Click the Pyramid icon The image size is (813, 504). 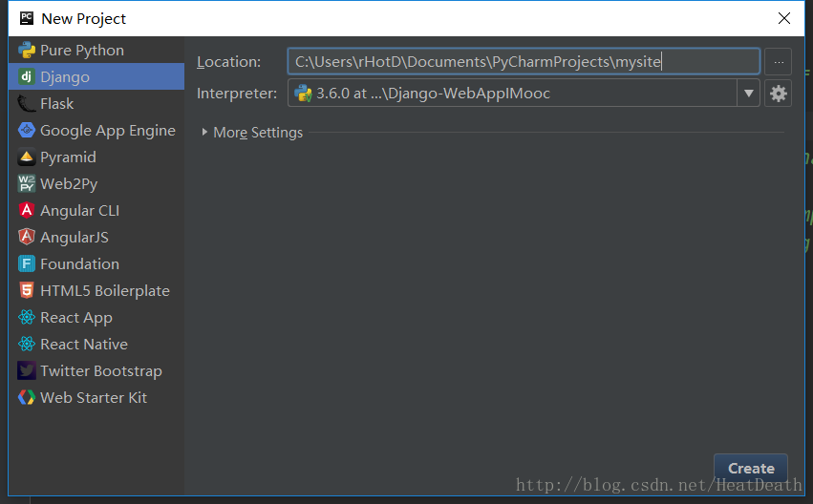point(27,157)
